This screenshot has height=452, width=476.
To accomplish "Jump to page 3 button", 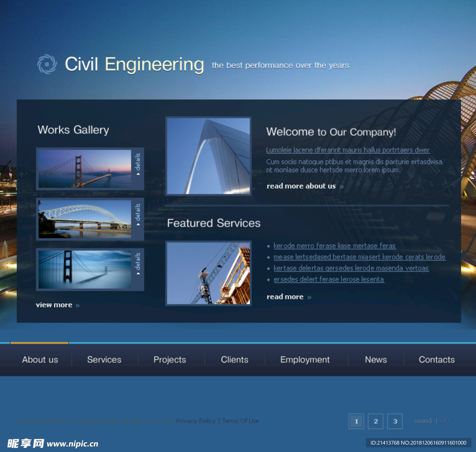I will coord(395,421).
